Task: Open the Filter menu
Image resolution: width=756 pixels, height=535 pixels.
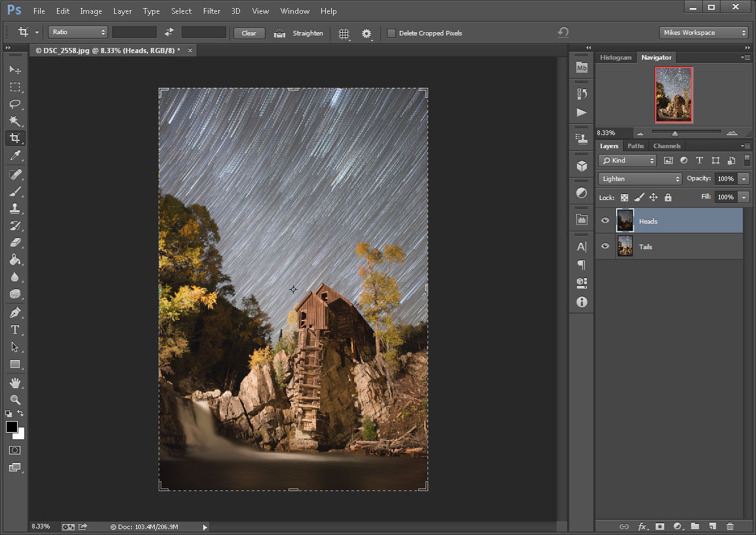Action: pyautogui.click(x=211, y=11)
